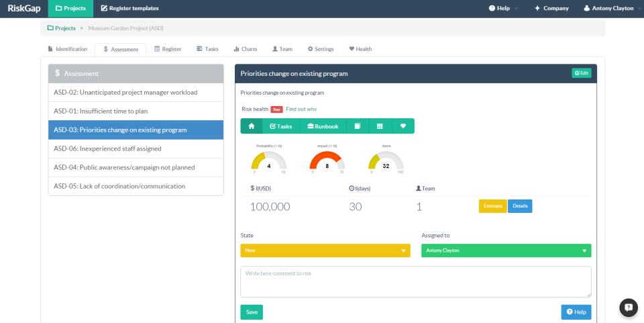Click the home icon in risk toolbar
Image resolution: width=644 pixels, height=323 pixels.
pyautogui.click(x=251, y=126)
